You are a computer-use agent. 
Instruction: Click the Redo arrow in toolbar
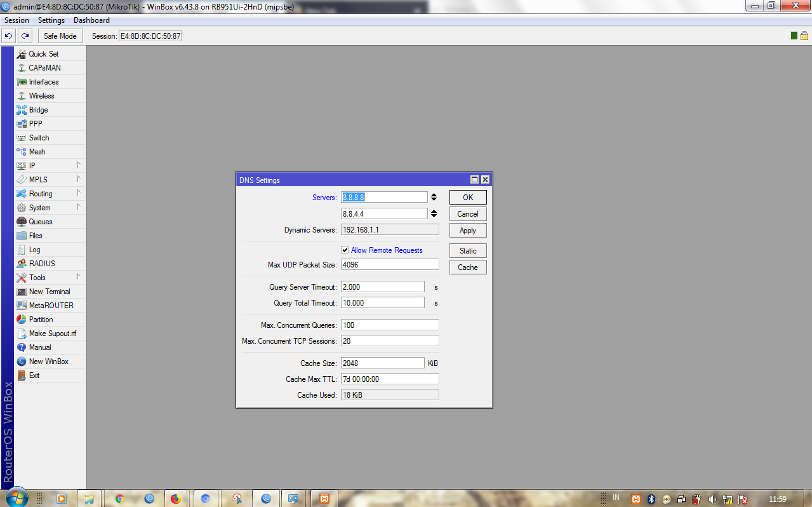(x=25, y=36)
